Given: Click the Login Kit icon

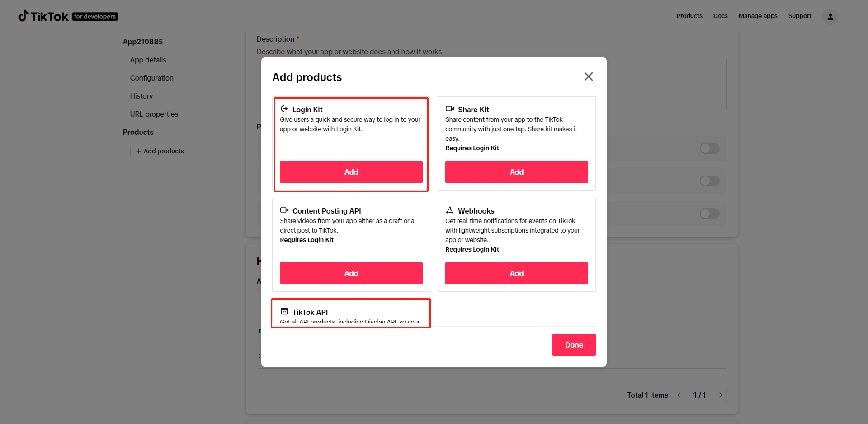Looking at the screenshot, I should pos(284,109).
